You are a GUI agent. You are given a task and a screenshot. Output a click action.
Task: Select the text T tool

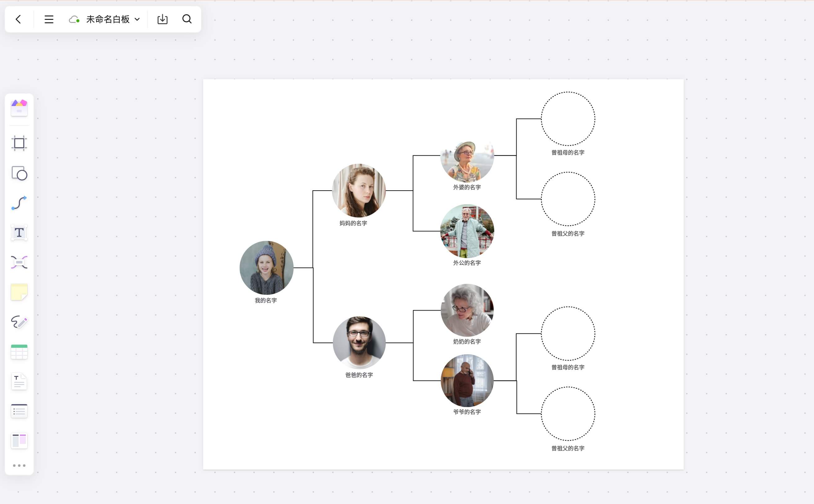(19, 233)
